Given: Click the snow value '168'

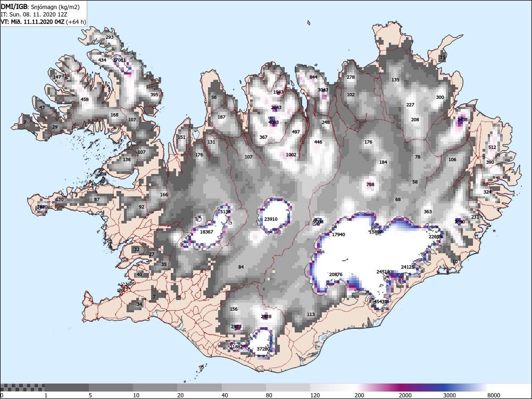Looking at the screenshot, I should click(x=115, y=115).
